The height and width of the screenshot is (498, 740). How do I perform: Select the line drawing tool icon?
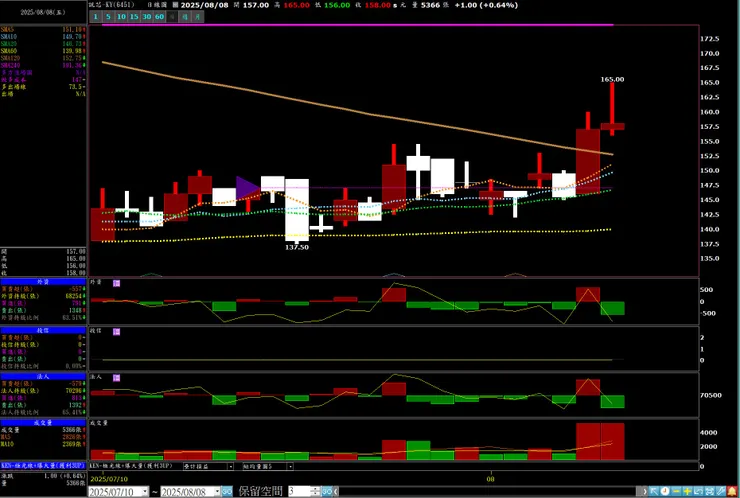[x=721, y=491]
